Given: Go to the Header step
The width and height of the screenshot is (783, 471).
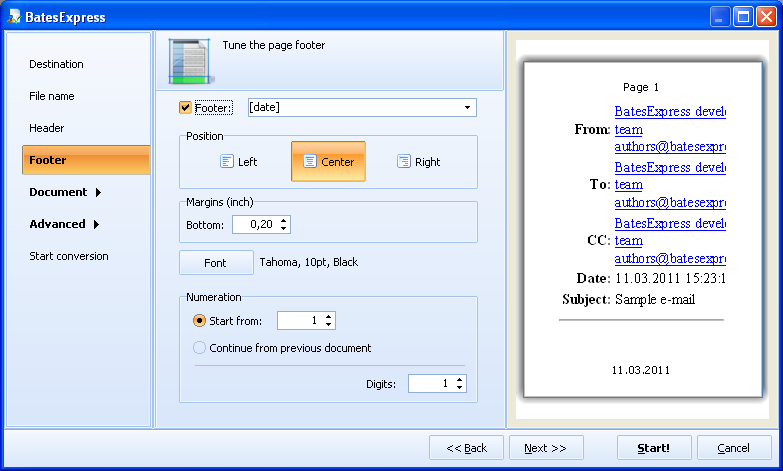Looking at the screenshot, I should (47, 128).
